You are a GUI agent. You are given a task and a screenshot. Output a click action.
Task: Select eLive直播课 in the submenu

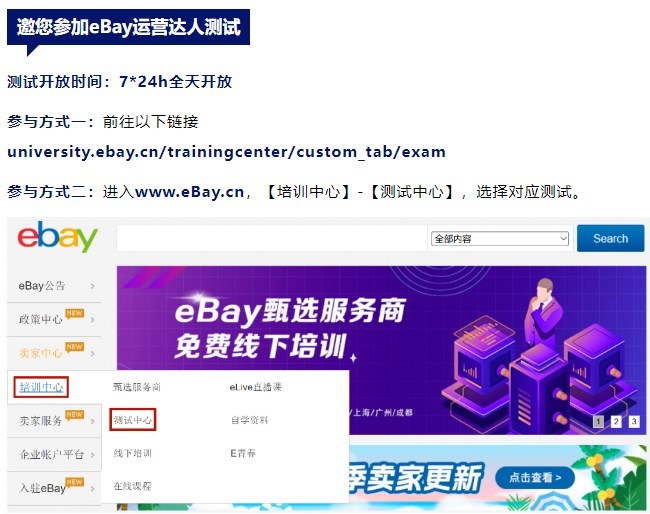click(x=255, y=387)
